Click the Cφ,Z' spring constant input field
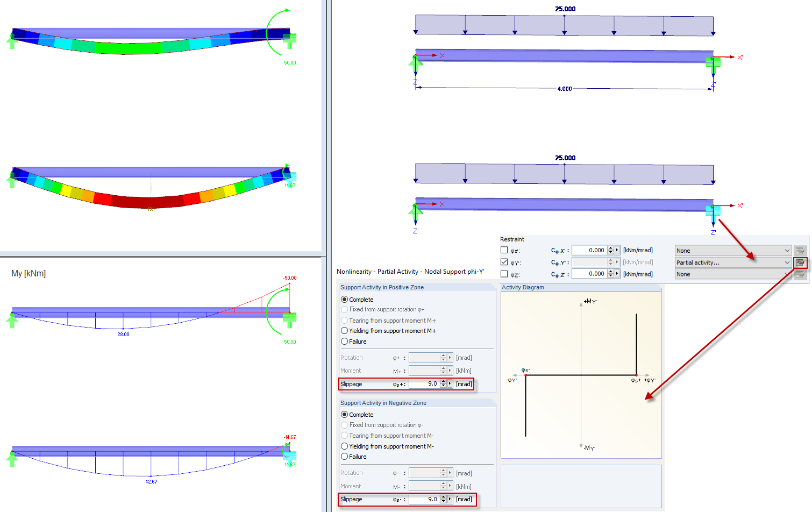The width and height of the screenshot is (812, 512). (589, 274)
